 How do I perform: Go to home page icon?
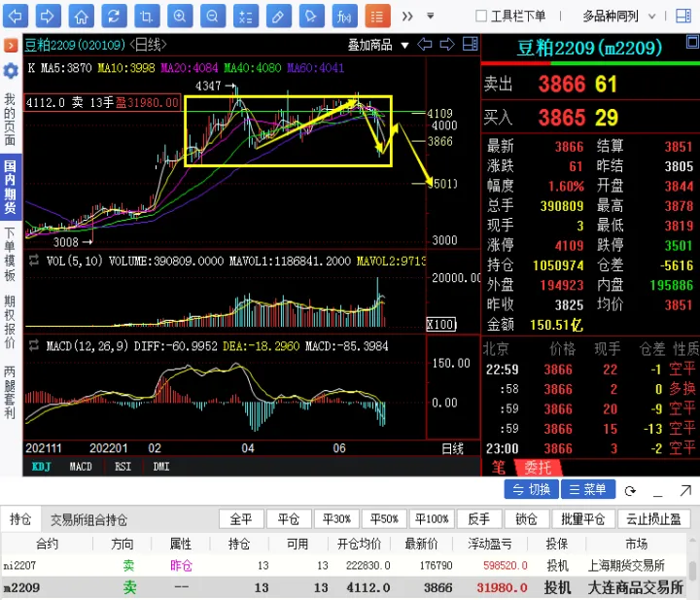[82, 17]
